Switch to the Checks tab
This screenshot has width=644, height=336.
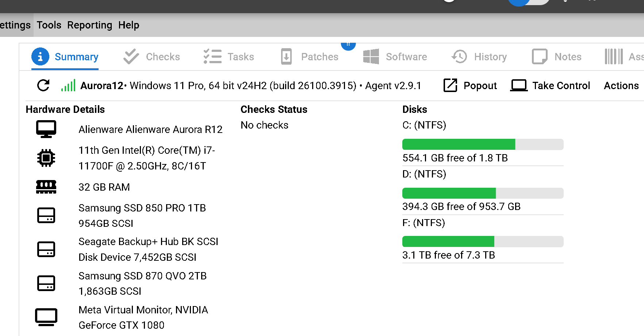click(x=152, y=57)
